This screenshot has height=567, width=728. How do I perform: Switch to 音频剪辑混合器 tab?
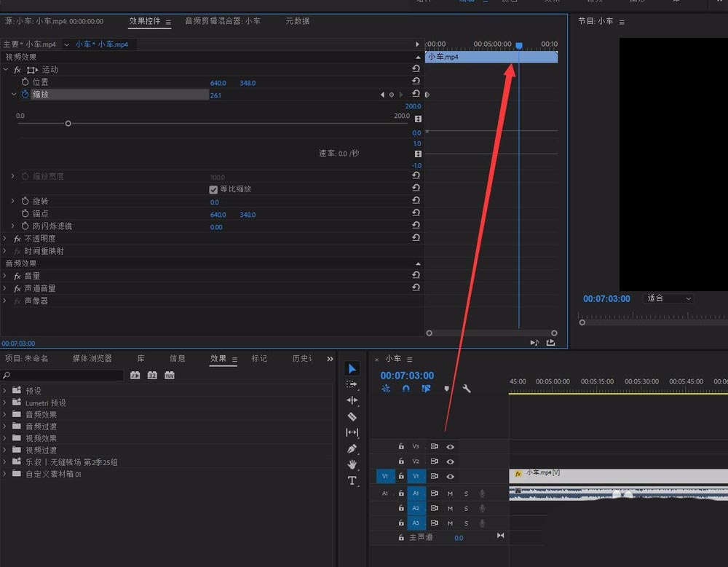coord(223,21)
